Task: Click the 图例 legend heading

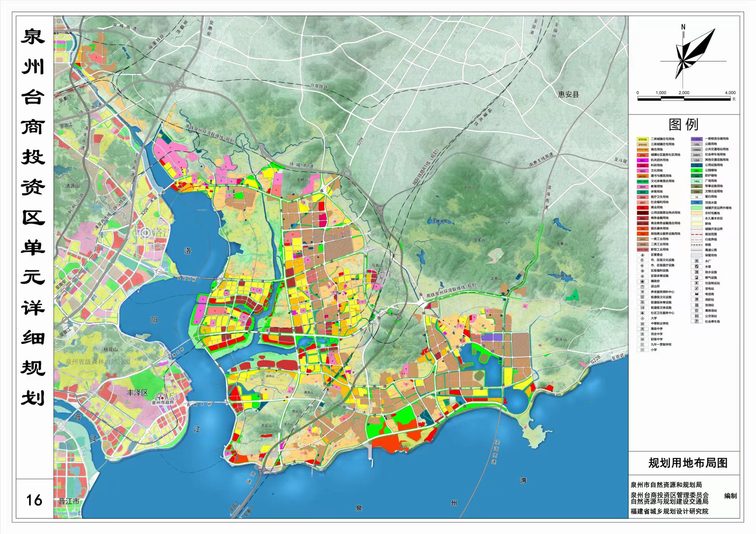Action: click(x=683, y=124)
